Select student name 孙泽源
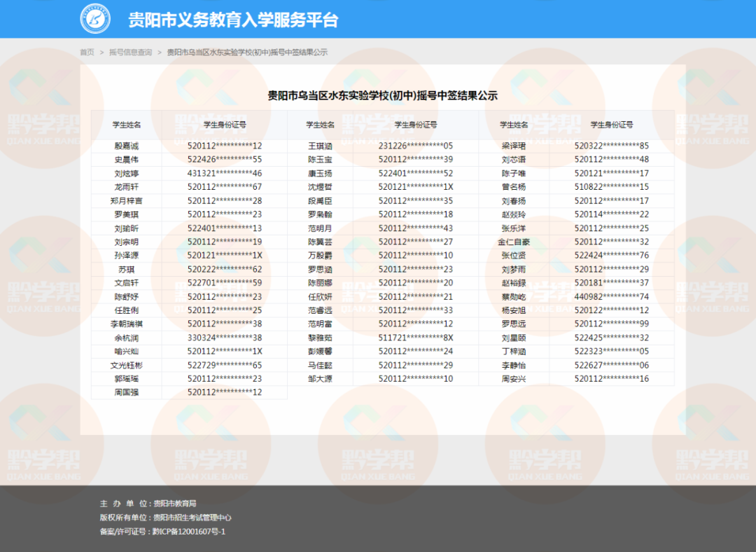 coord(126,255)
